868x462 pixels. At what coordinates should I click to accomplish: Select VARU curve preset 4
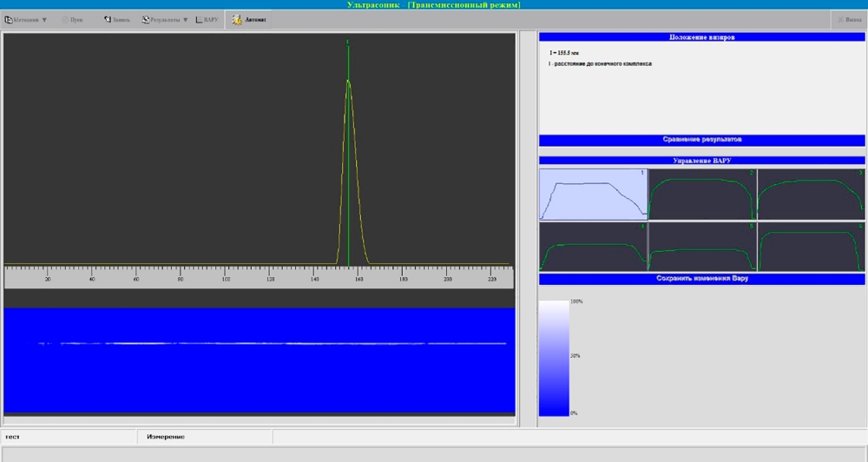(593, 247)
